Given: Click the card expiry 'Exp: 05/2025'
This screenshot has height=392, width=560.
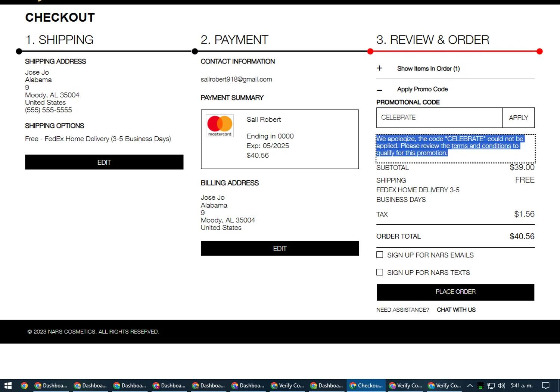Looking at the screenshot, I should (268, 146).
